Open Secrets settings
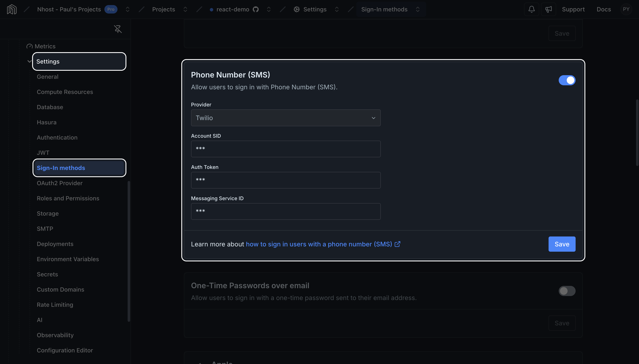639x364 pixels. click(x=47, y=274)
